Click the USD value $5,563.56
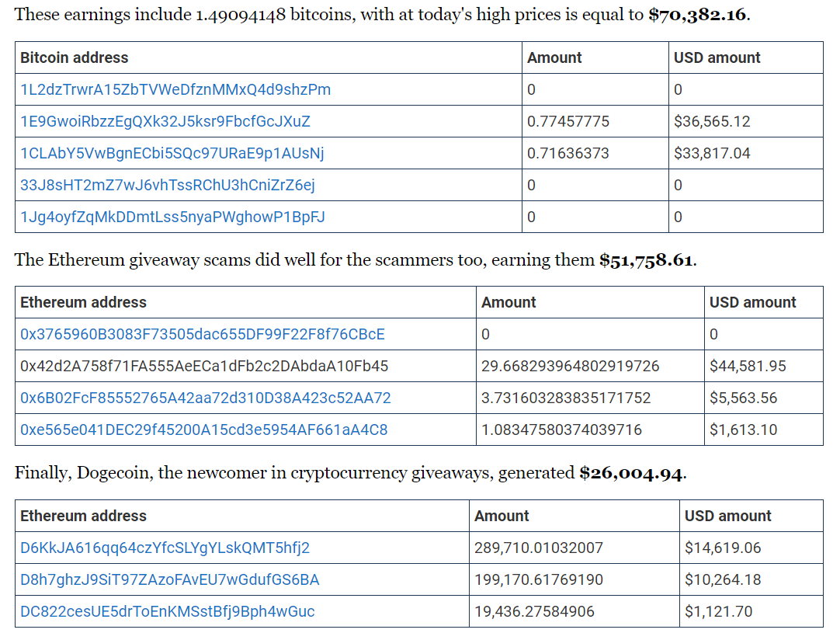840x640 pixels. (744, 398)
